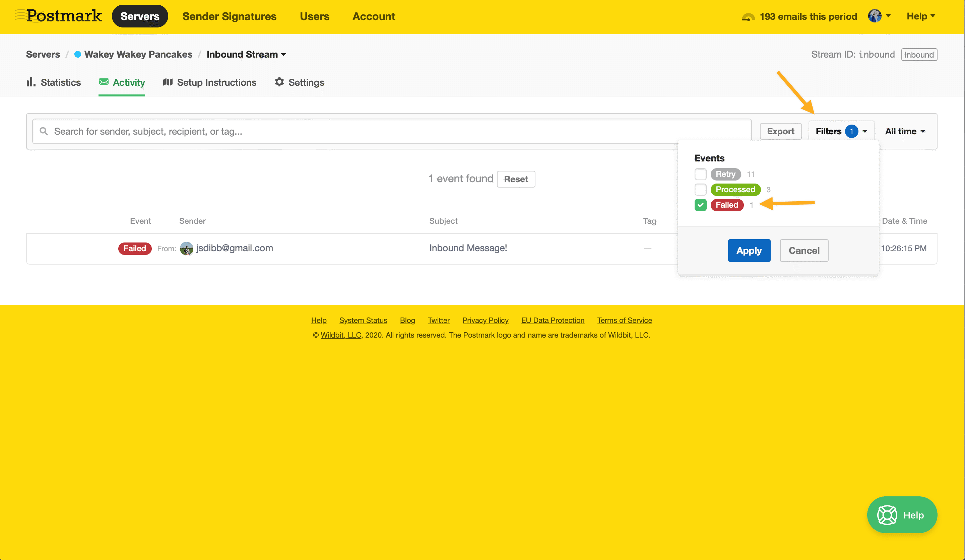Open the emails-this-period usage gauge icon

tap(748, 17)
